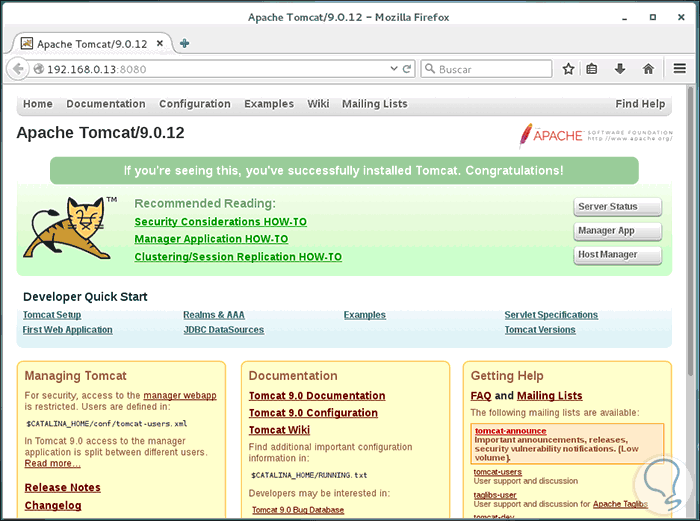The height and width of the screenshot is (521, 700).
Task: Maximize the Firefox window
Action: (653, 17)
